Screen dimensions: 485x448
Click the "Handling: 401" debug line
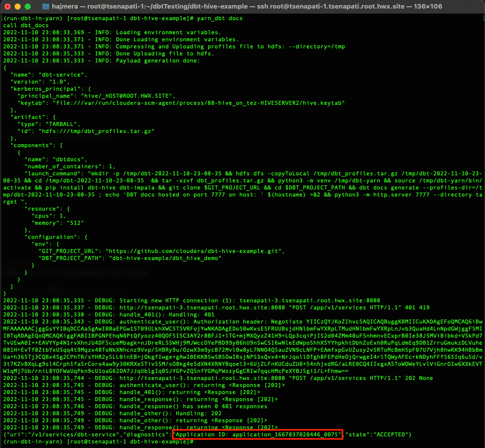109,314
